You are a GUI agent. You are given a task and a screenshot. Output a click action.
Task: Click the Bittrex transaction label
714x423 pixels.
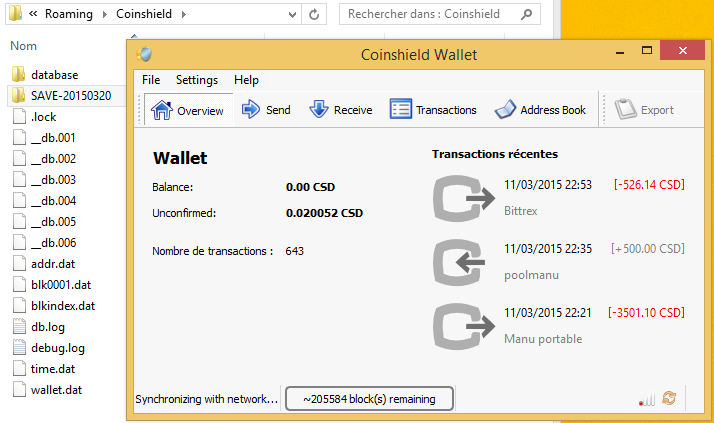point(520,211)
